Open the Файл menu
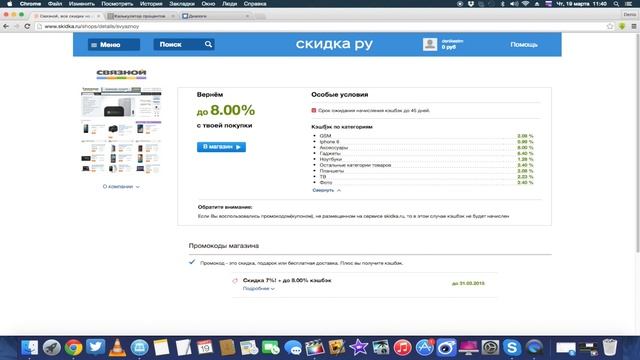Screen dimensions: 640x360 point(55,4)
